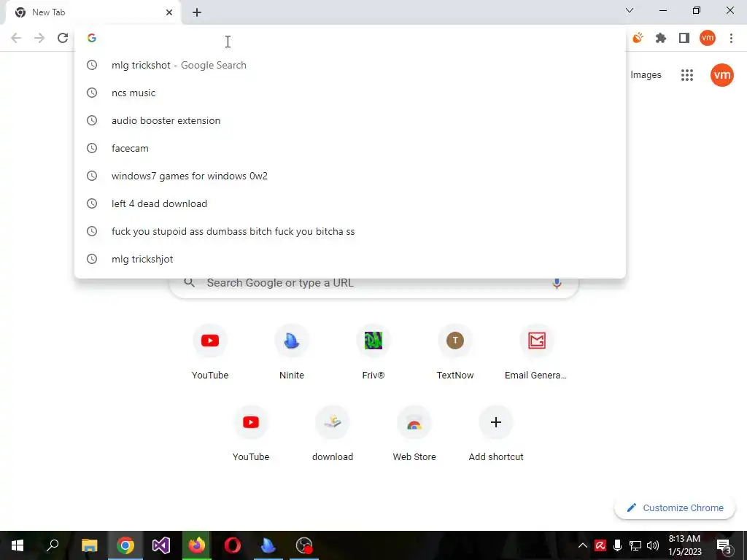Open the Chrome three-dot menu
This screenshot has height=560, width=747.
(x=731, y=38)
